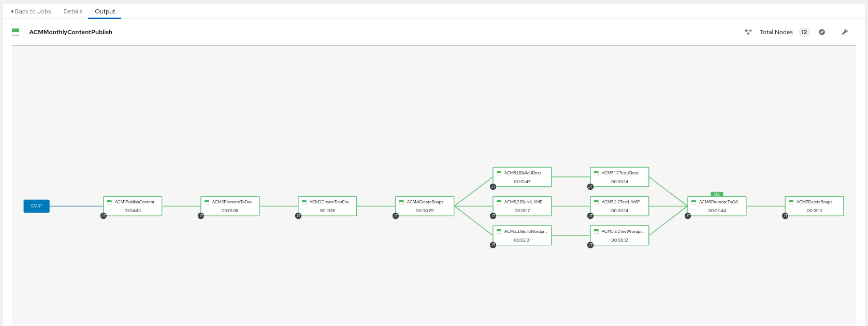
Task: Click JT badge on ACM5.1.2TestJBoss node
Action: coord(590,187)
